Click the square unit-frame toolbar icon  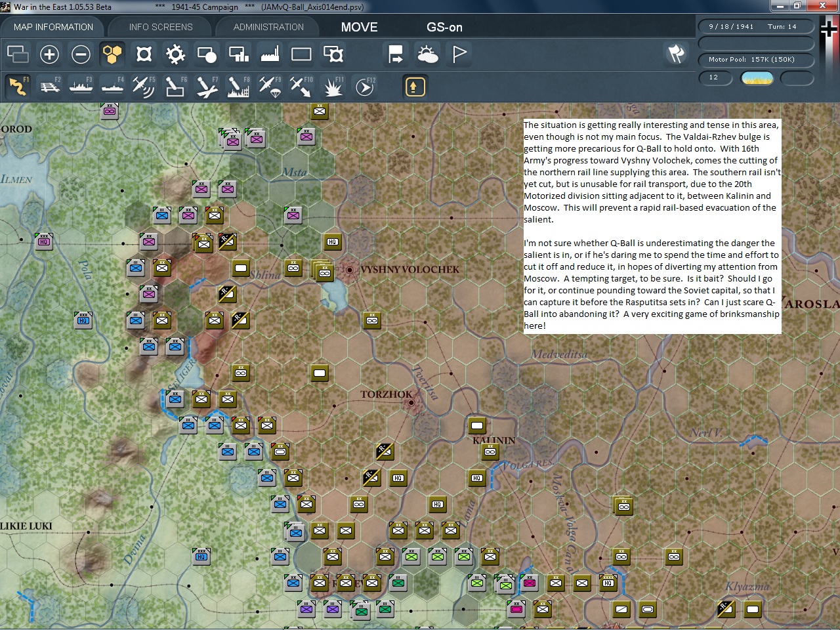pos(144,54)
